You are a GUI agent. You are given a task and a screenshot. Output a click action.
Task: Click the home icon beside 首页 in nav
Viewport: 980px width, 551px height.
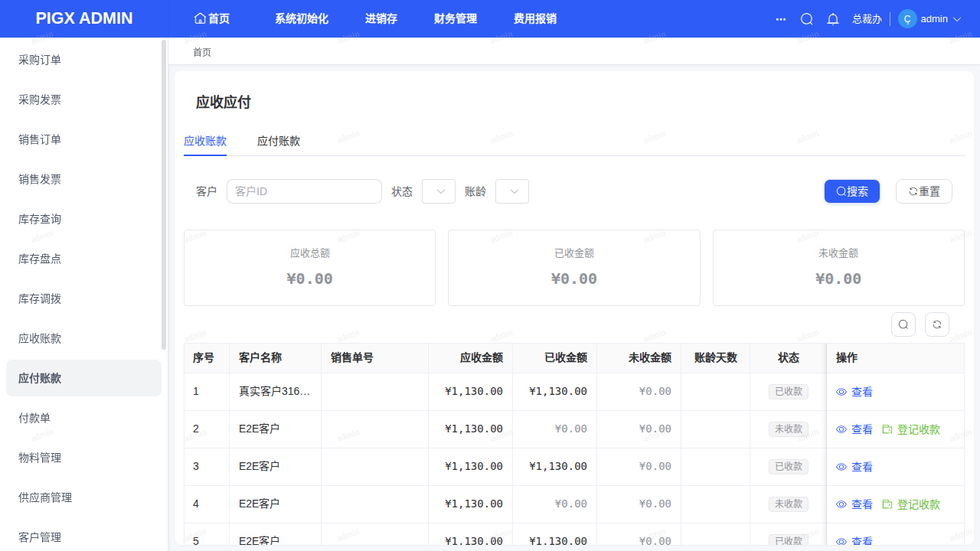(200, 18)
